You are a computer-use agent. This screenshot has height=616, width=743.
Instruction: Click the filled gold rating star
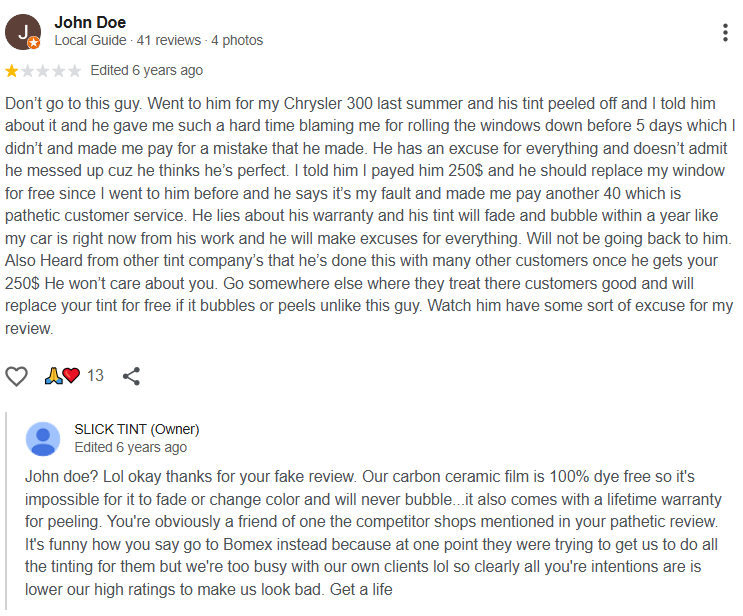tap(12, 71)
